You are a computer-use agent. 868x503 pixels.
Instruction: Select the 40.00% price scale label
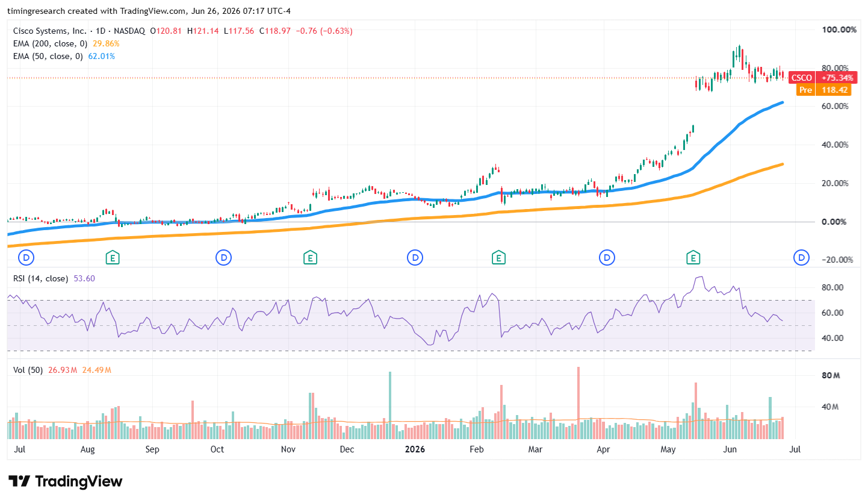click(835, 145)
